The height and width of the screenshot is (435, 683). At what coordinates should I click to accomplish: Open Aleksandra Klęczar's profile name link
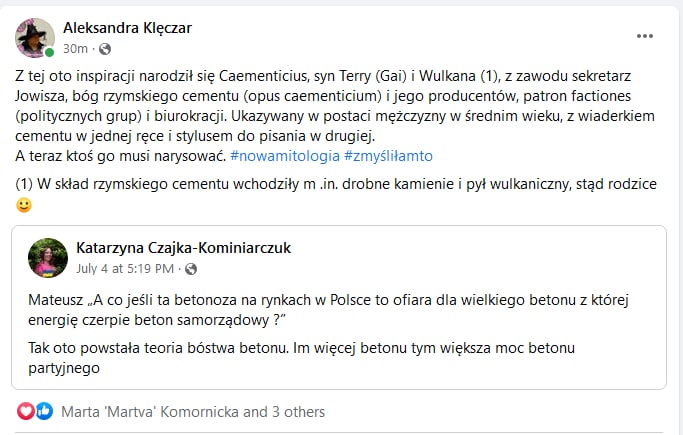127,28
